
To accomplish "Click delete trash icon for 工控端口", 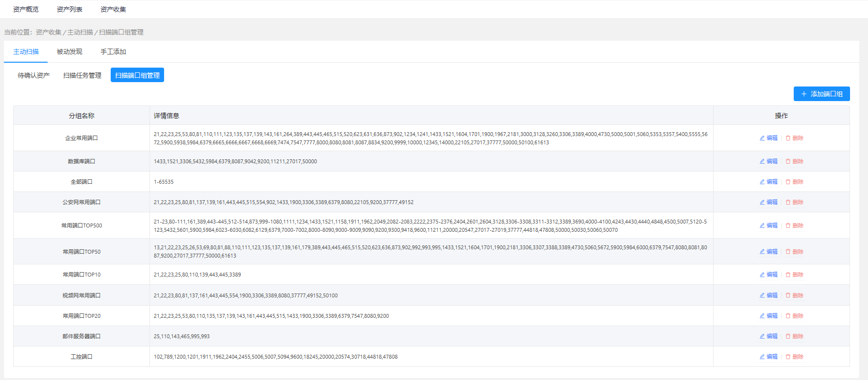I will click(x=788, y=357).
